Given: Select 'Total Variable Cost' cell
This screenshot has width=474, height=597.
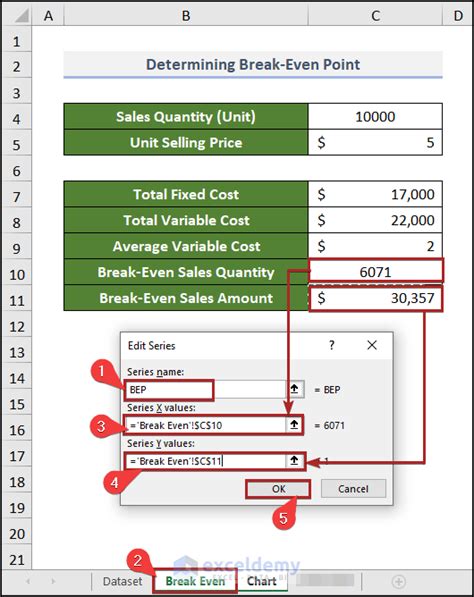Looking at the screenshot, I should click(x=186, y=220).
